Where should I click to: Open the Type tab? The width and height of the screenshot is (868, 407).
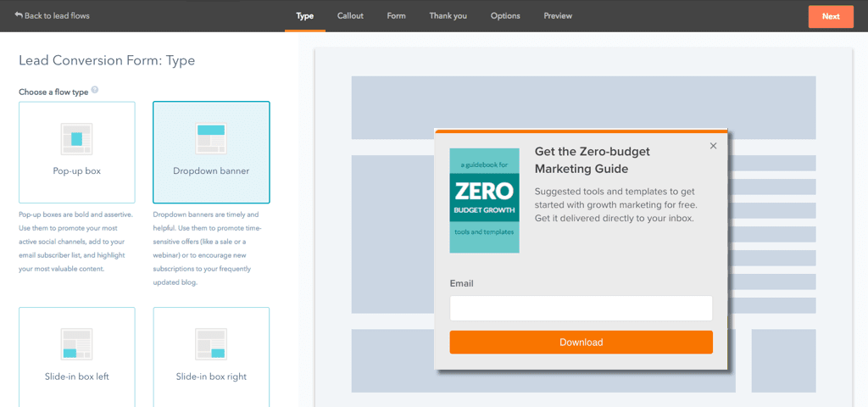305,15
